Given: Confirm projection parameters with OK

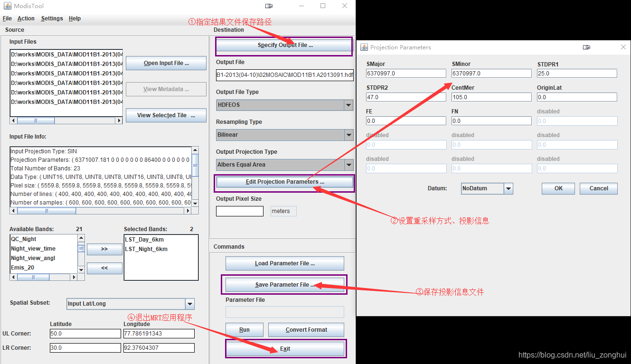Looking at the screenshot, I should (x=558, y=188).
